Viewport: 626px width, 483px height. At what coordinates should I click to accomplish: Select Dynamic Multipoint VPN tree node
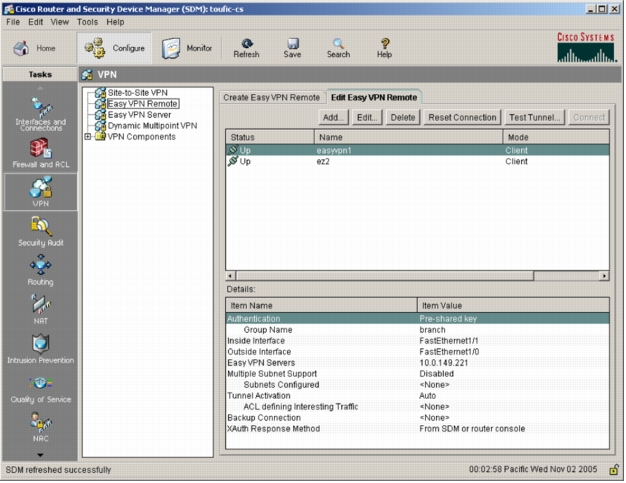(x=152, y=126)
